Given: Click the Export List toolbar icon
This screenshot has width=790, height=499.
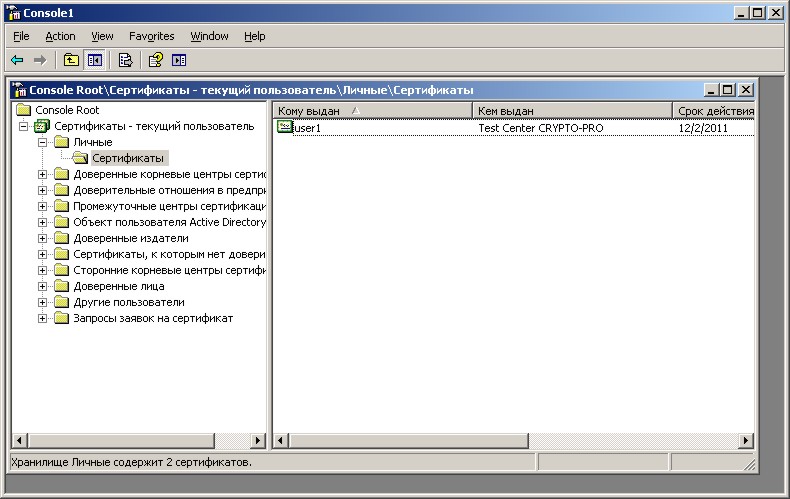Looking at the screenshot, I should click(x=125, y=60).
